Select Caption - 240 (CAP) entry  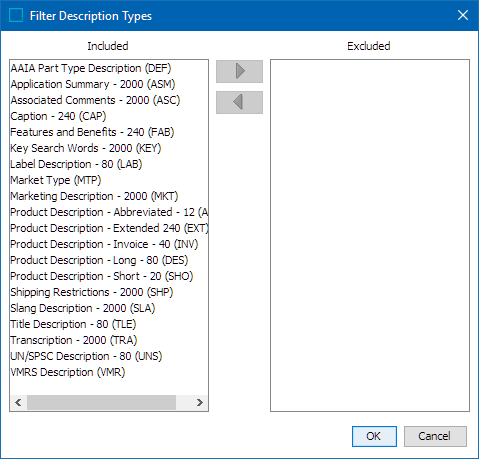[x=58, y=116]
